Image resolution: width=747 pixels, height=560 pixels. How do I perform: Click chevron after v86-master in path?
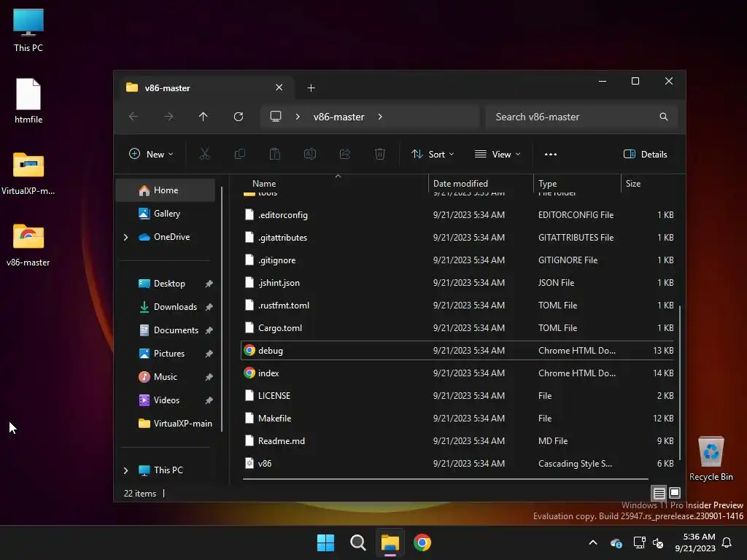coord(380,117)
